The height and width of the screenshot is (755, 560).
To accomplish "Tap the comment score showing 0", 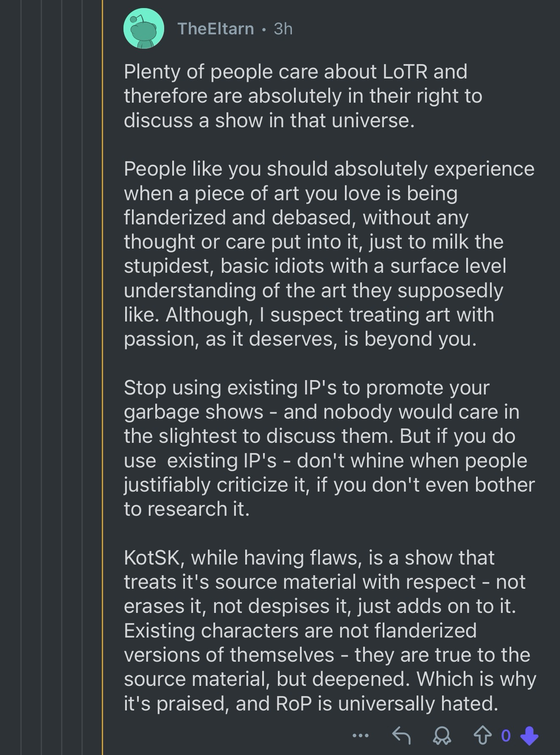I will click(505, 735).
